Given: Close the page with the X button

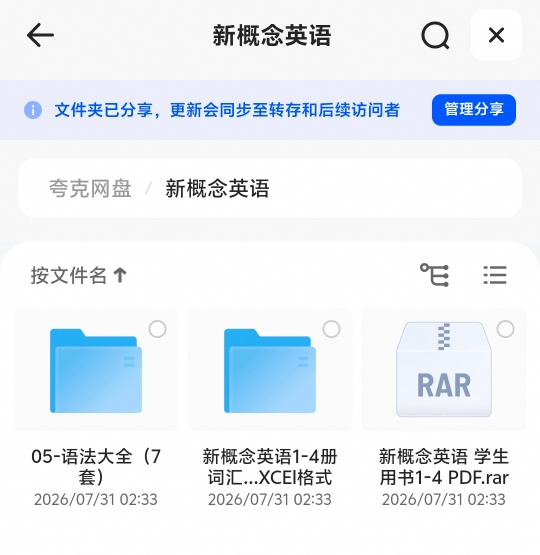Looking at the screenshot, I should (x=496, y=35).
